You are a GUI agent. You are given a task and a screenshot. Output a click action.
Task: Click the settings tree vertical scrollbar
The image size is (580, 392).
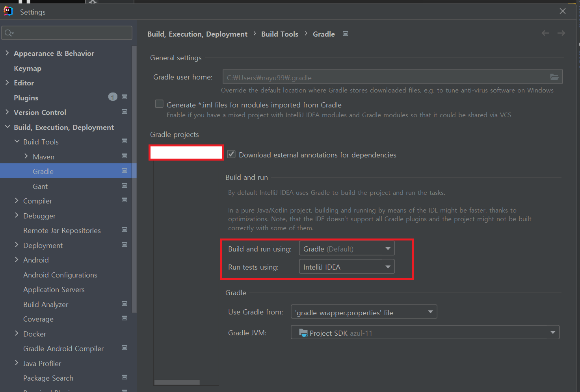click(134, 179)
